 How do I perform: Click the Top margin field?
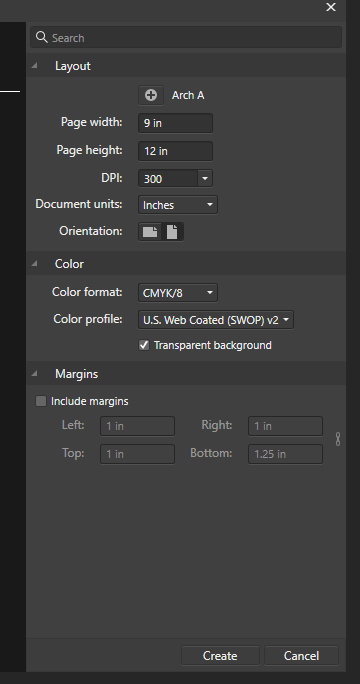(x=137, y=454)
